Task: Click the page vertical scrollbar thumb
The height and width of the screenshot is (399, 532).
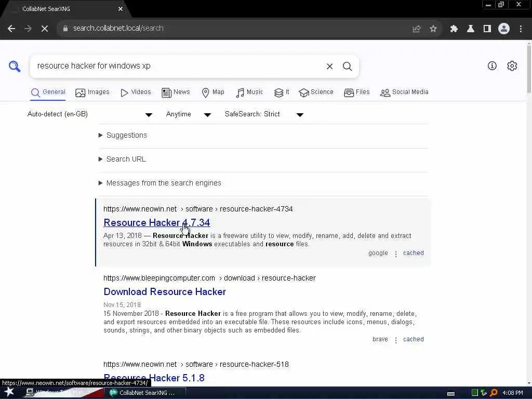Action: pyautogui.click(x=528, y=68)
